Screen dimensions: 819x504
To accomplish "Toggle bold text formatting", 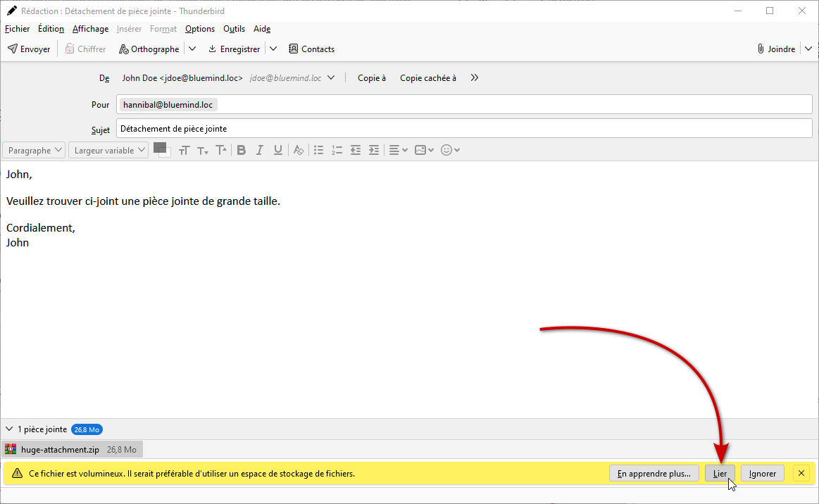I will click(242, 150).
